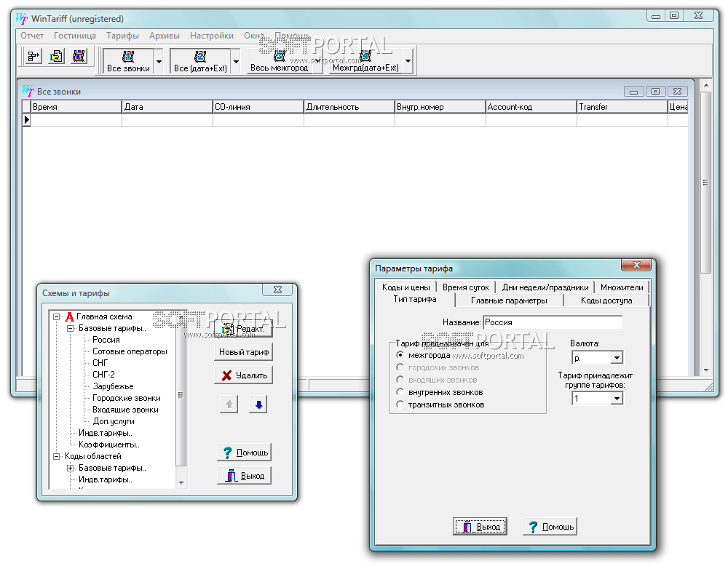Viewport: 728px width, 566px height.
Task: Switch to the Коды доступа tab
Action: (606, 300)
